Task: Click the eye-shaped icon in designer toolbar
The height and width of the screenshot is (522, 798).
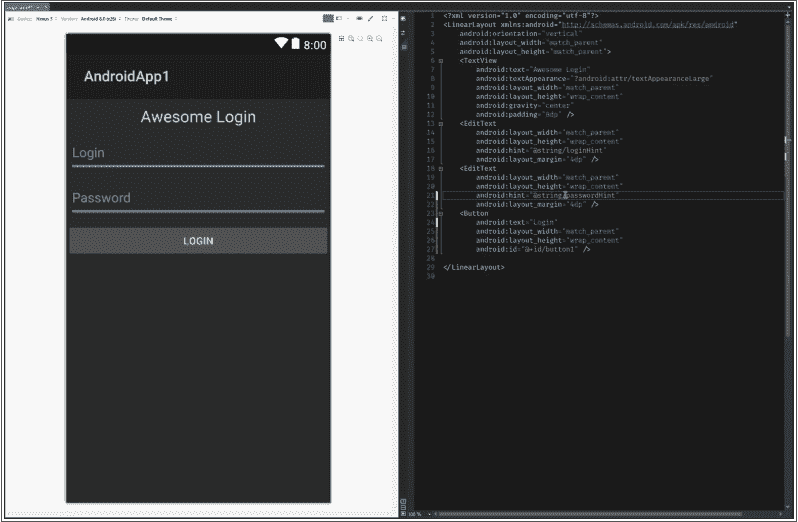Action: 359,18
